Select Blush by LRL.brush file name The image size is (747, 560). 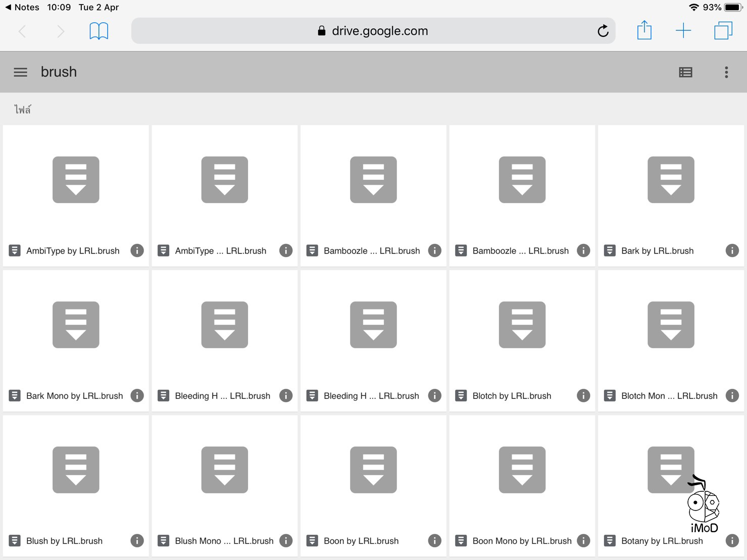(64, 541)
